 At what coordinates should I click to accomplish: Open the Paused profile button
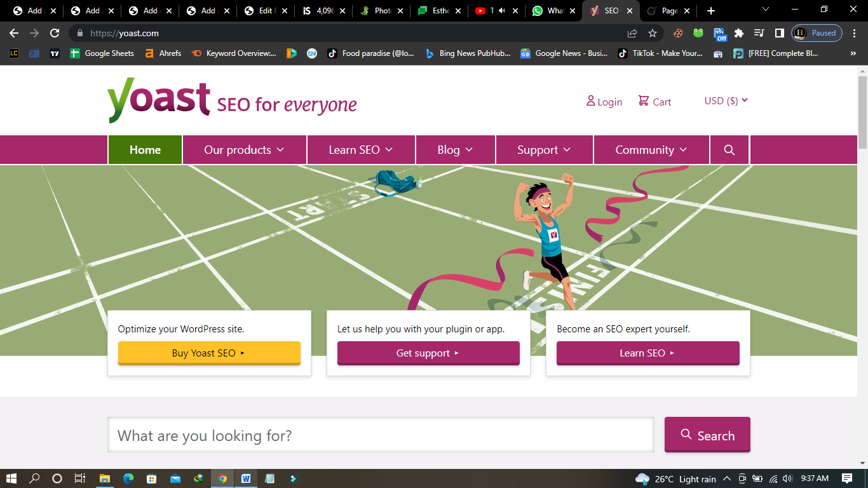pos(817,33)
